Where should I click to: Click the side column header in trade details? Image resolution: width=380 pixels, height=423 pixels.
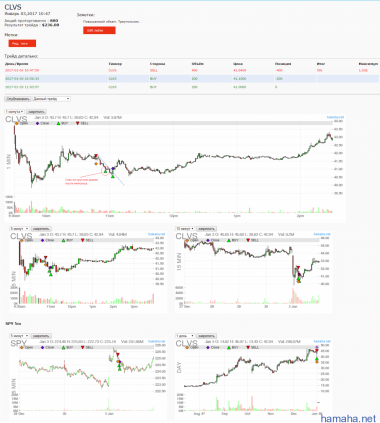click(157, 63)
